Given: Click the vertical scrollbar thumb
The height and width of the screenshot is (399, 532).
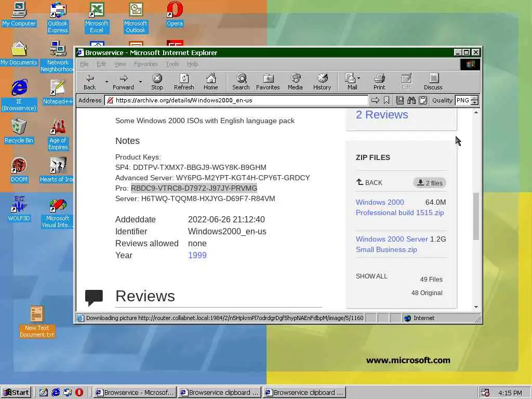Looking at the screenshot, I should pyautogui.click(x=476, y=216).
